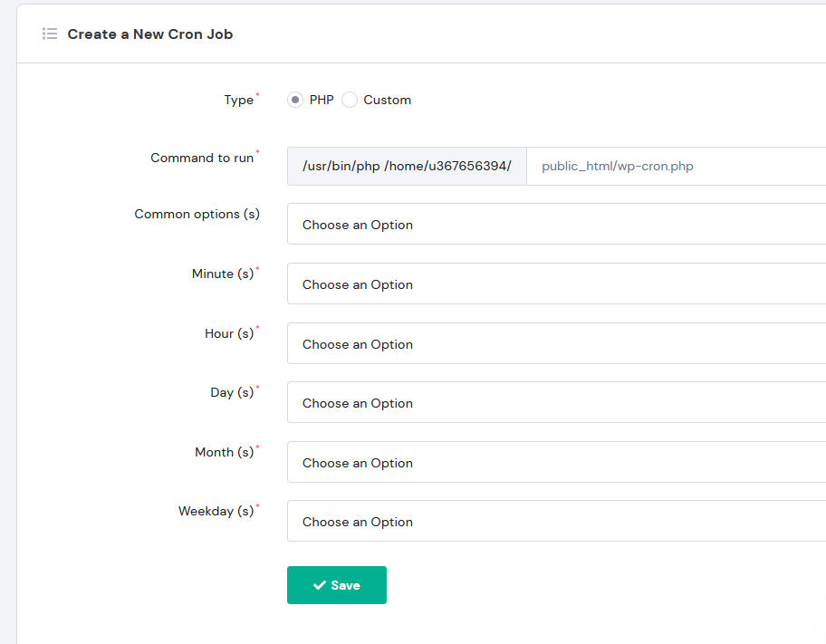Expand the Month (s) option selector
The width and height of the screenshot is (826, 644).
(x=556, y=462)
